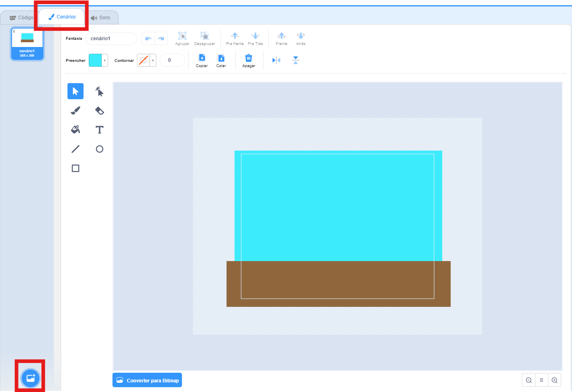The width and height of the screenshot is (572, 392).
Task: Choose the Rectangle tool
Action: 76,168
